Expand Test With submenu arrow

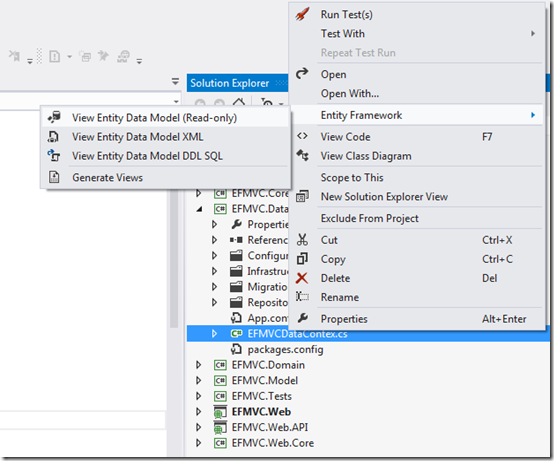pyautogui.click(x=533, y=34)
